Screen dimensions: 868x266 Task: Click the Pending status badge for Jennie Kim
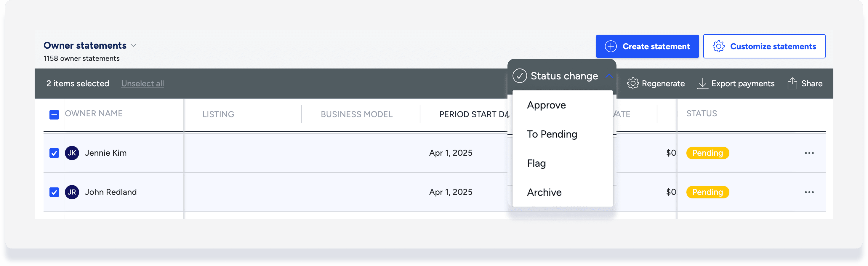coord(707,153)
